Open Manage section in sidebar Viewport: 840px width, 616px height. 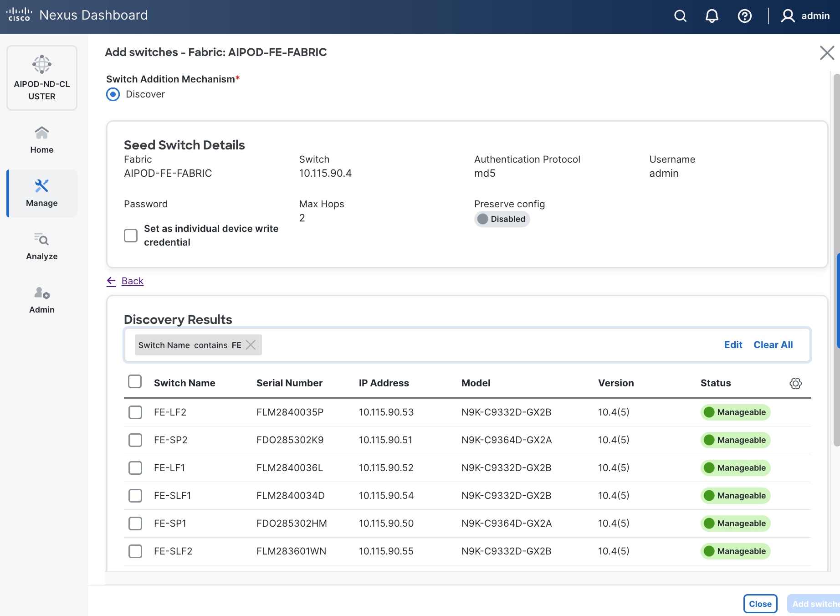pos(42,193)
